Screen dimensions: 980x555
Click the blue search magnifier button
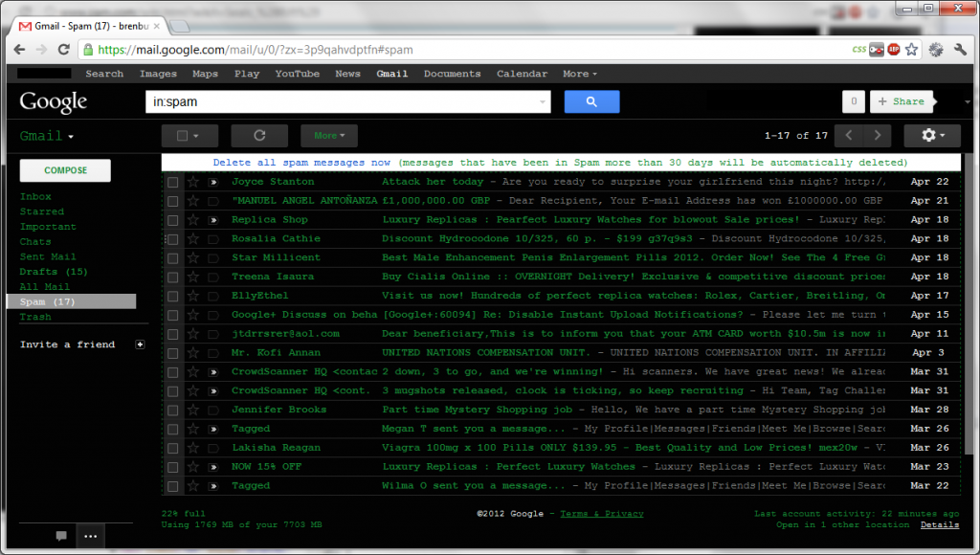(591, 101)
